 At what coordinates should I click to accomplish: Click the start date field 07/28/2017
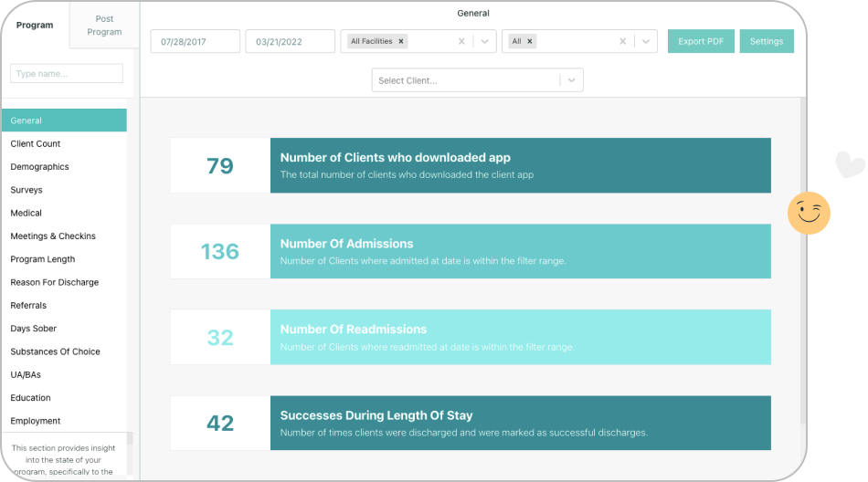pos(196,42)
